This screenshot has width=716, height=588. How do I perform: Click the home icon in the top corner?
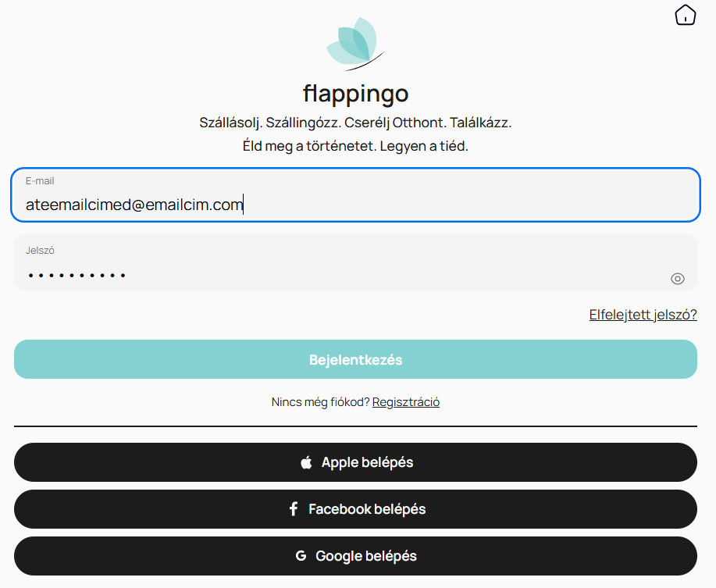coord(685,16)
